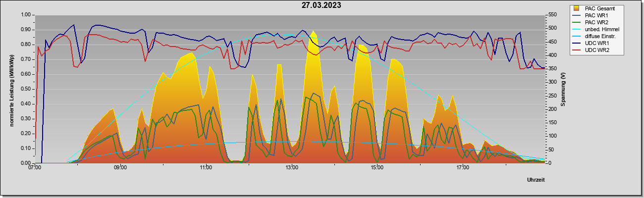This screenshot has width=644, height=198.
Task: Click the chart title date 27.03.2023
Action: tap(322, 5)
